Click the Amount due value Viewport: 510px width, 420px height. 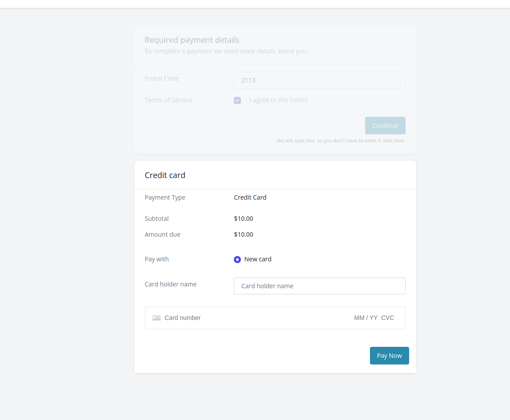click(244, 234)
